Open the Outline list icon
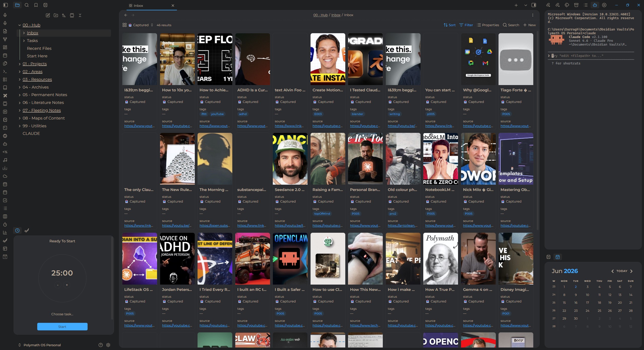Viewport: 644px width, 350px height. 586,5
